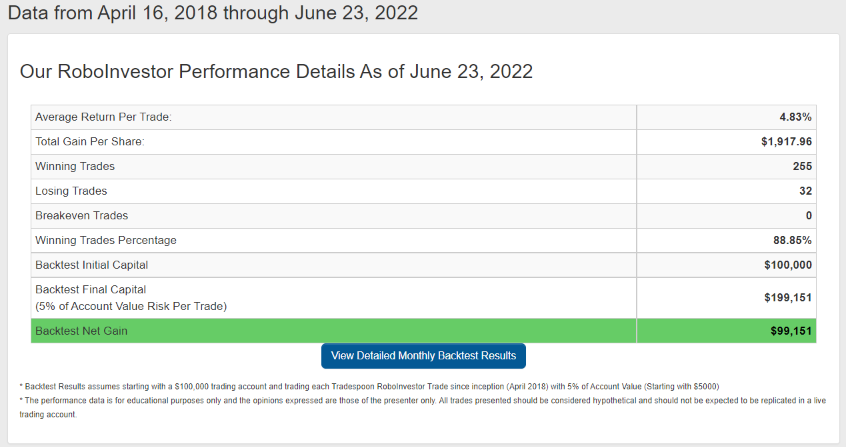Click the Winning Trades Percentage label

click(x=106, y=240)
